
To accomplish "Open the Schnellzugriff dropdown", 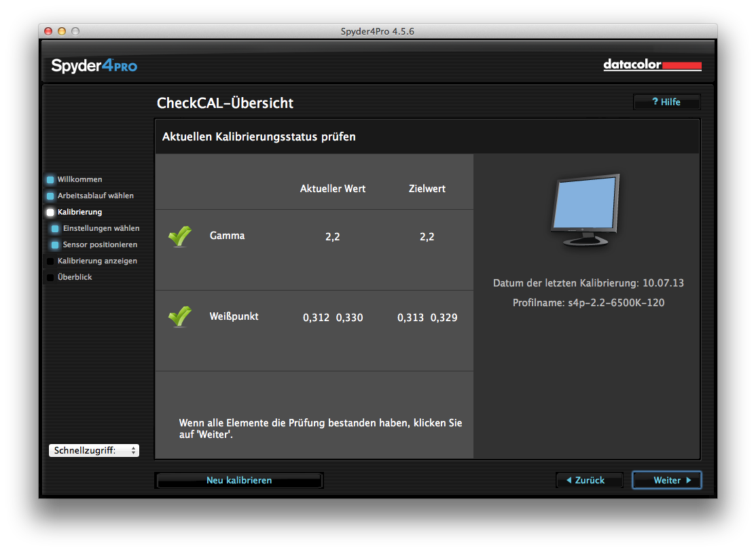I will 94,450.
